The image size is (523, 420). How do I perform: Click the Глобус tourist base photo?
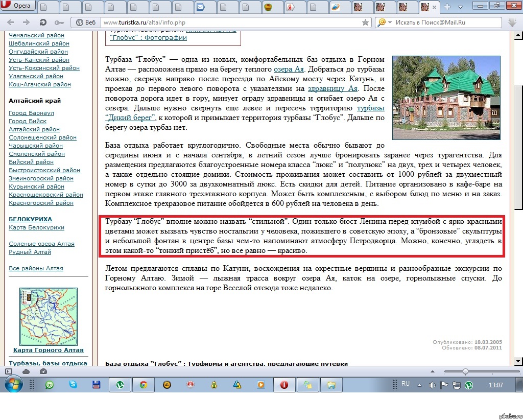click(x=446, y=97)
